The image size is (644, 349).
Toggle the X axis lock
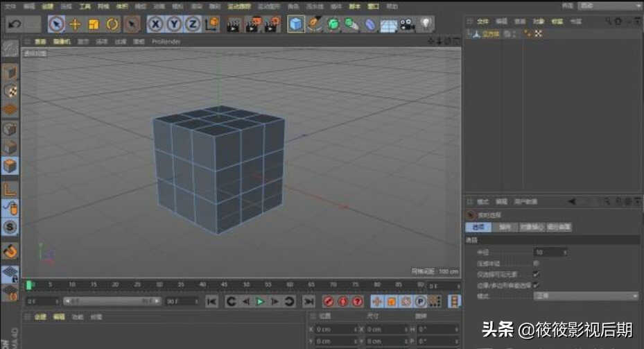coord(156,24)
